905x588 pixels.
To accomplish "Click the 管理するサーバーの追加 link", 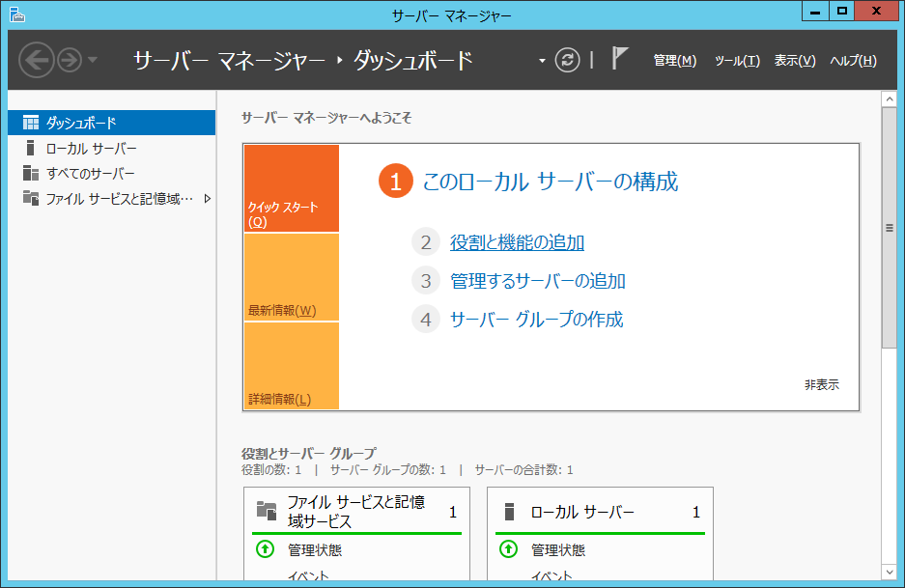I will (537, 281).
